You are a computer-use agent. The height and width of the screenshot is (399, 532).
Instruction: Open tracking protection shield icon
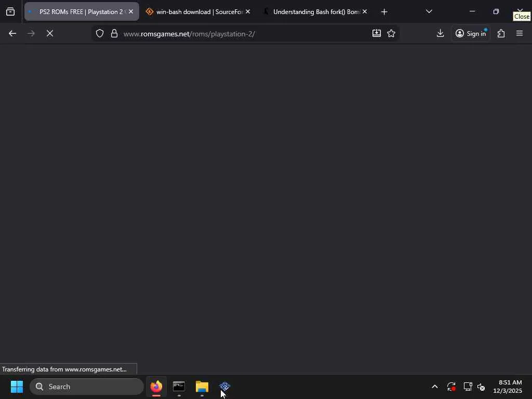click(100, 34)
